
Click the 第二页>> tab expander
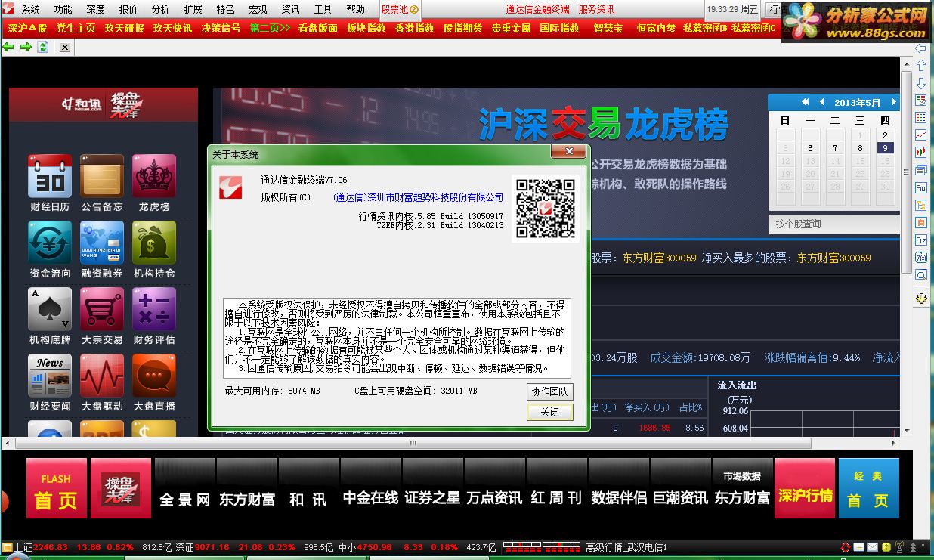(270, 28)
